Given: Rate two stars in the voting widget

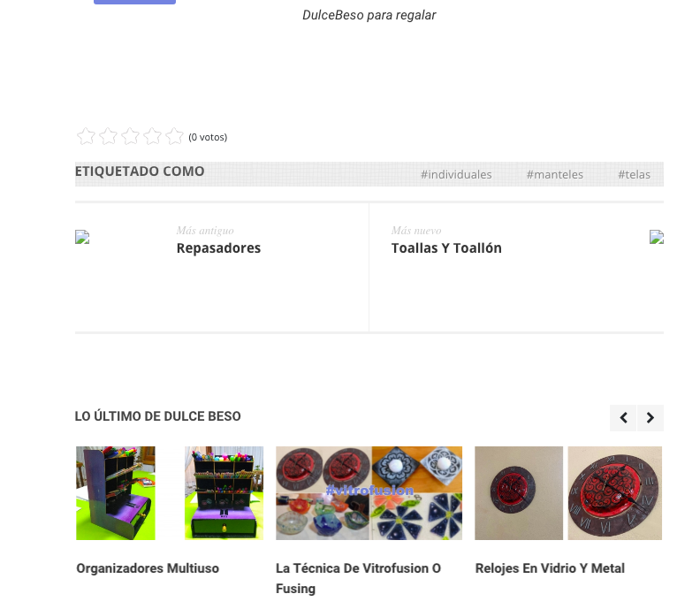Looking at the screenshot, I should [x=108, y=136].
